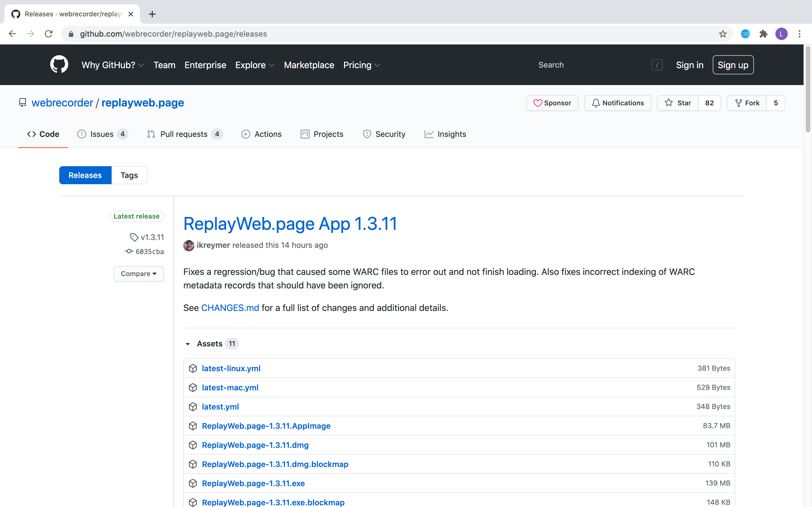The image size is (812, 507).
Task: Expand the Explore navigation menu
Action: (x=255, y=65)
